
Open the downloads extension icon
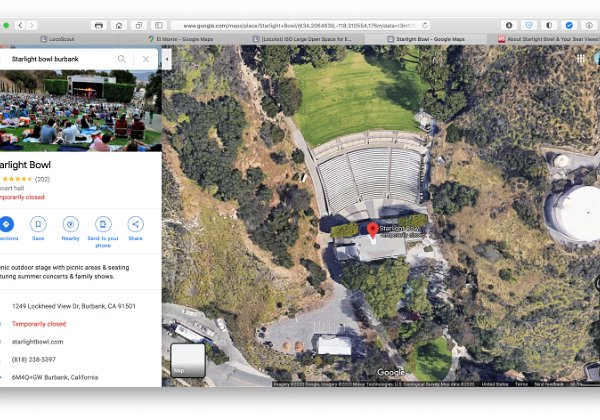point(509,26)
